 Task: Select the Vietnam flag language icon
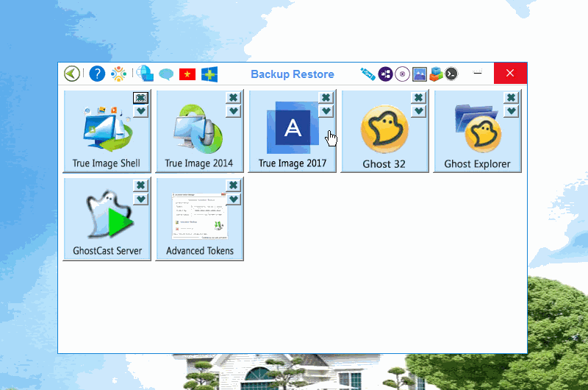click(187, 74)
